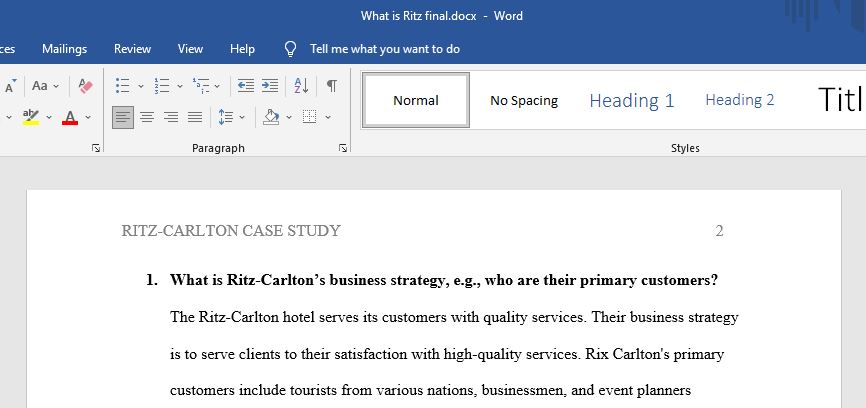
Task: Apply the Heading 1 style
Action: point(632,100)
